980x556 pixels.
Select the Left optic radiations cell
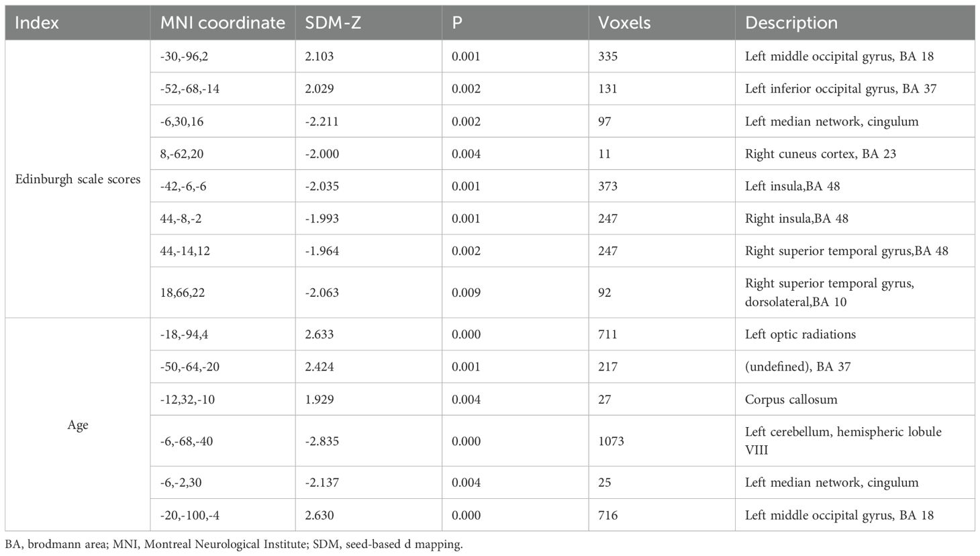(x=800, y=334)
